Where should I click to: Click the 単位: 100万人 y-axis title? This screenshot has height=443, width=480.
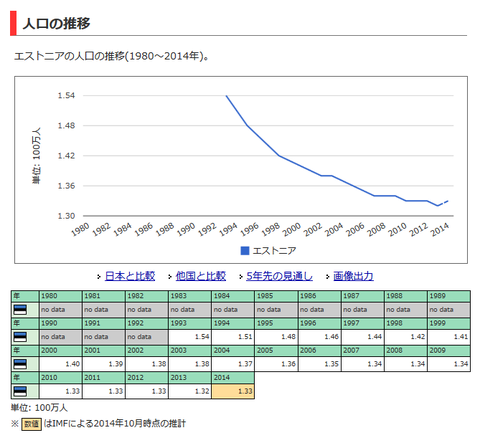tap(36, 156)
